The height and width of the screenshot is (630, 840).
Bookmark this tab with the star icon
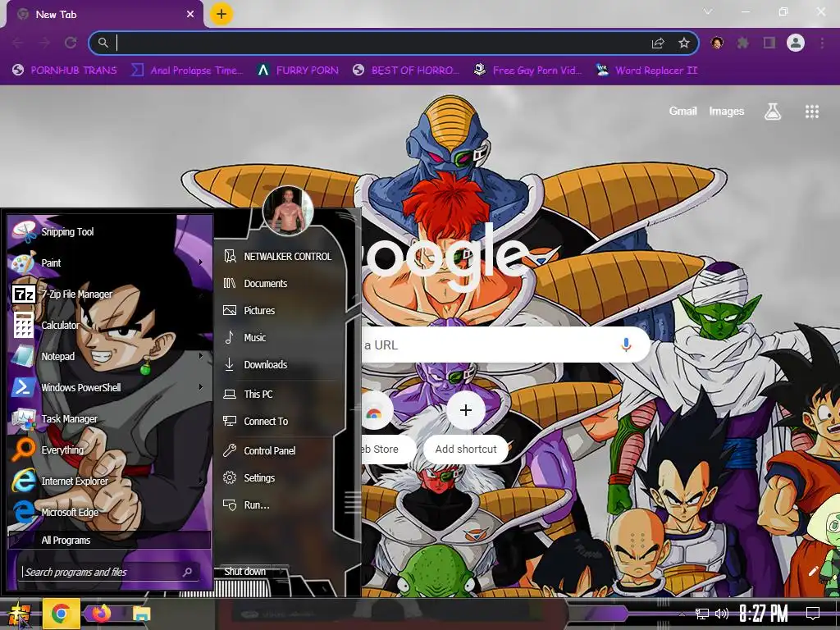point(683,43)
